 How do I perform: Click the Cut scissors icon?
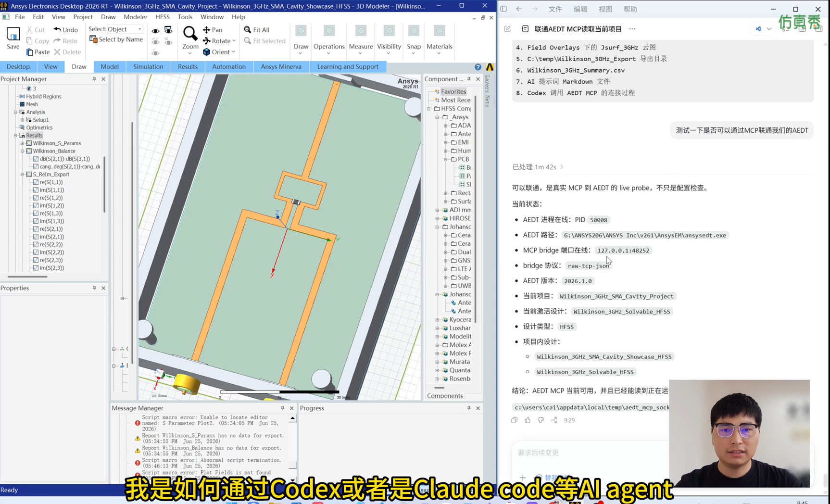(30, 30)
